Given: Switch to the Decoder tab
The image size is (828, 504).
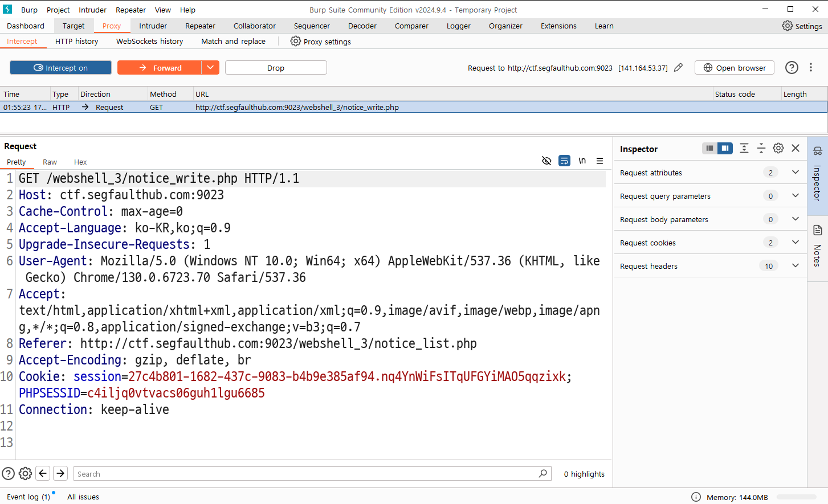Looking at the screenshot, I should pos(362,26).
